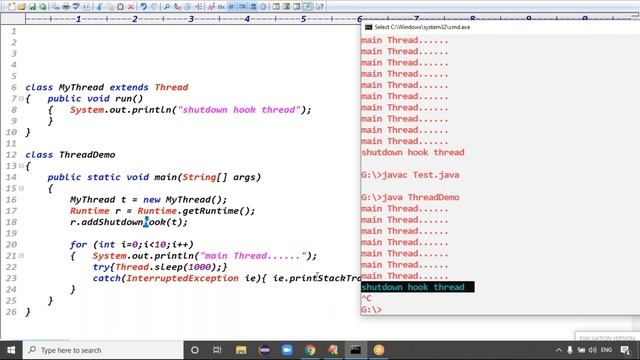The width and height of the screenshot is (640, 360).
Task: Click 'public static void main' line
Action: [154, 177]
